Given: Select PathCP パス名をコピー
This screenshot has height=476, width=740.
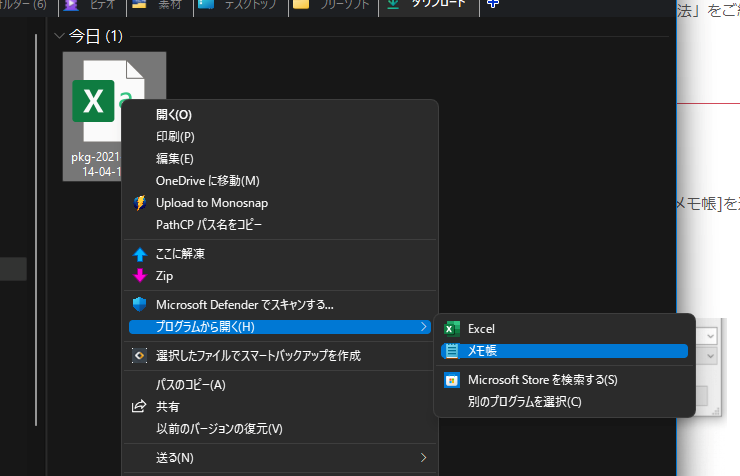Looking at the screenshot, I should click(209, 225).
